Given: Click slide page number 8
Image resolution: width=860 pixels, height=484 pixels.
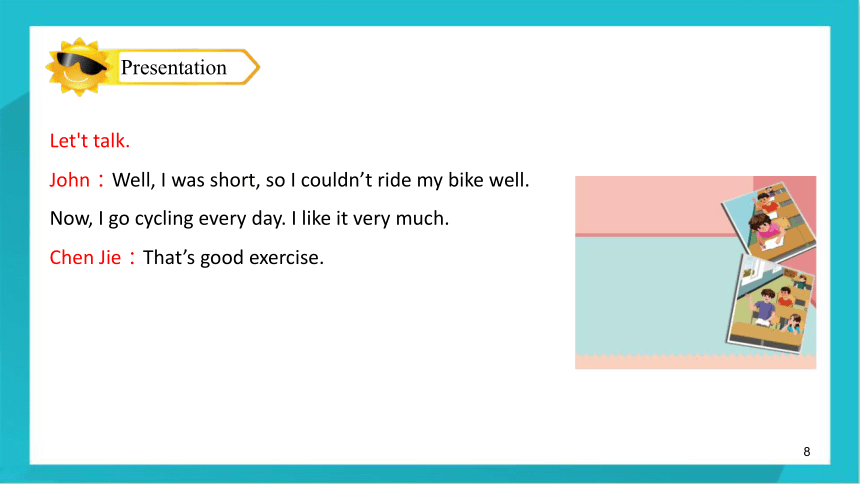Looking at the screenshot, I should pyautogui.click(x=807, y=452).
